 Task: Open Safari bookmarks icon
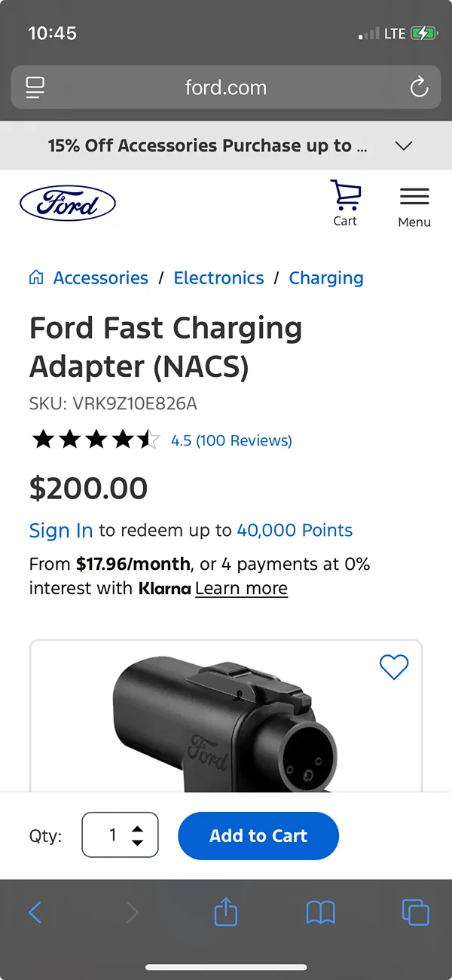[320, 913]
